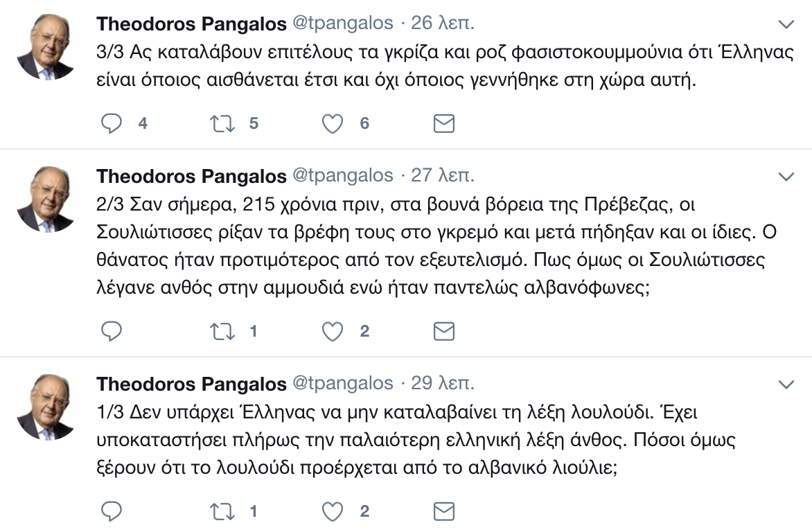Open the 29 λεπ. timestamp link
Image resolution: width=812 pixels, height=532 pixels.
[x=443, y=383]
